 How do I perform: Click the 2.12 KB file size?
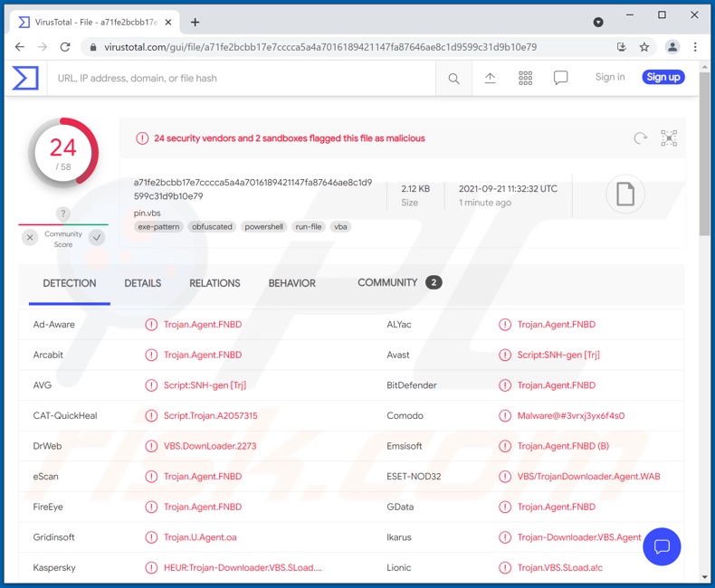tap(415, 189)
